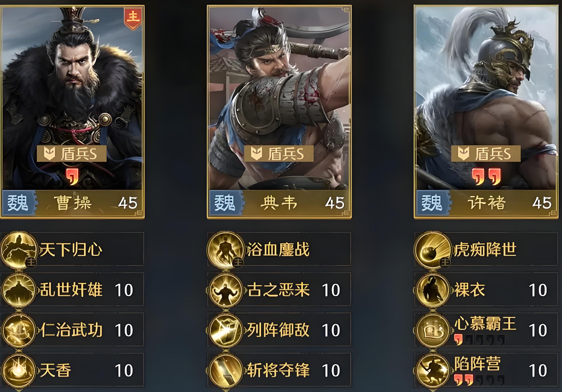Open 曹操 general card portrait

(72, 112)
